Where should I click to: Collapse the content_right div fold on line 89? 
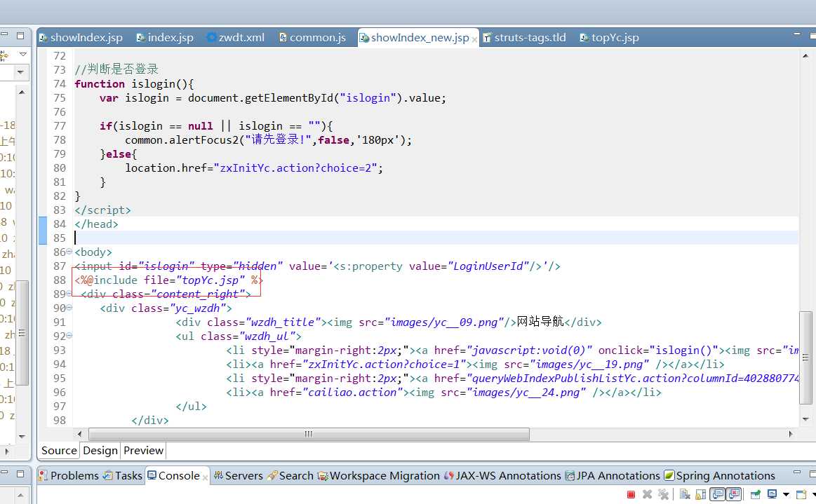pyautogui.click(x=69, y=294)
